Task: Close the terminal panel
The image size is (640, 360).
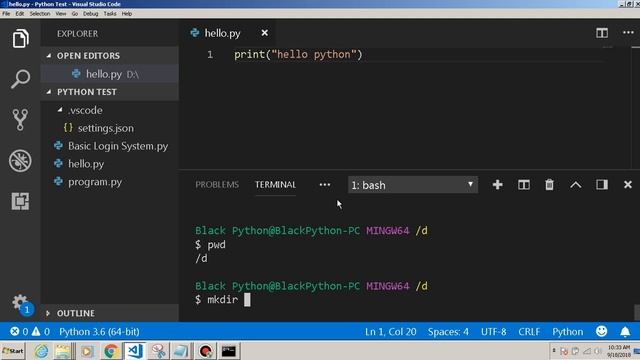Action: tap(628, 185)
